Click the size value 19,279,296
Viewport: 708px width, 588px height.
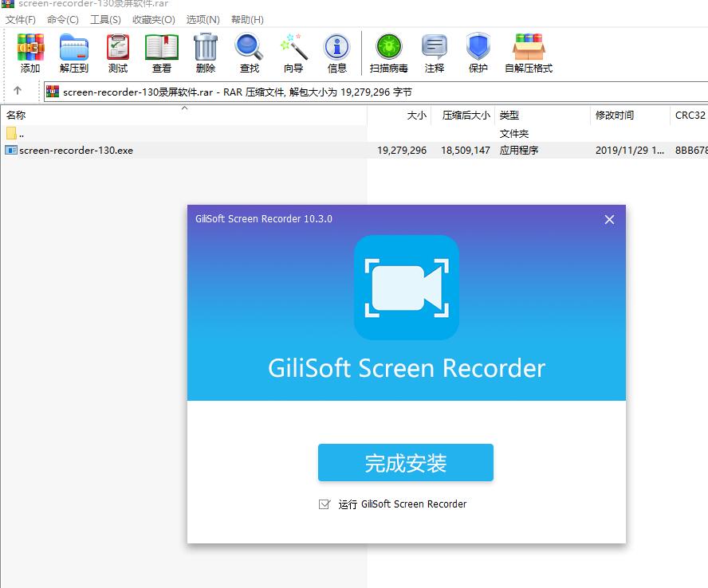pyautogui.click(x=402, y=151)
